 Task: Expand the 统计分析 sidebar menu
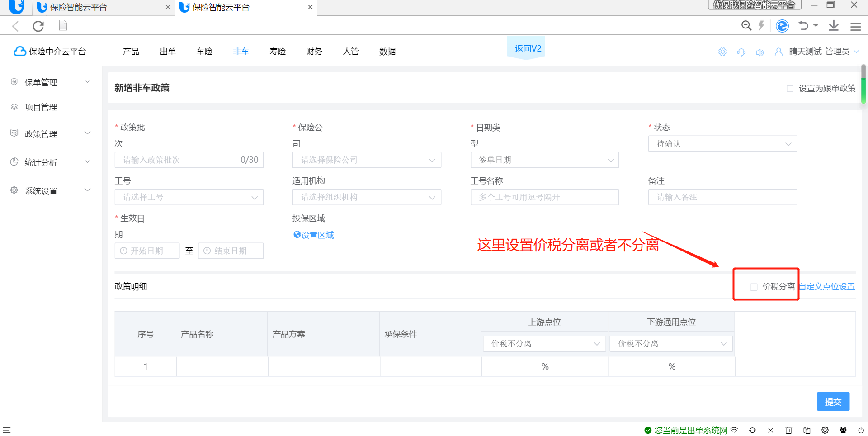88,161
